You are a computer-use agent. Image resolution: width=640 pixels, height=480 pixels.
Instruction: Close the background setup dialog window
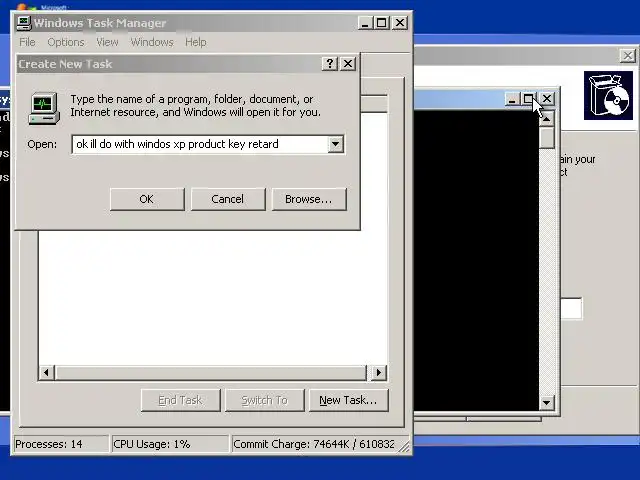628,56
